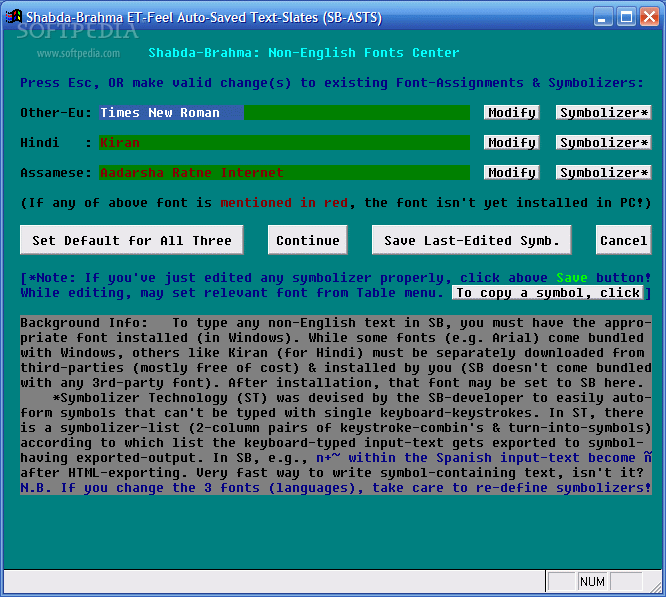
Task: Click the Cancel button
Action: pyautogui.click(x=623, y=240)
